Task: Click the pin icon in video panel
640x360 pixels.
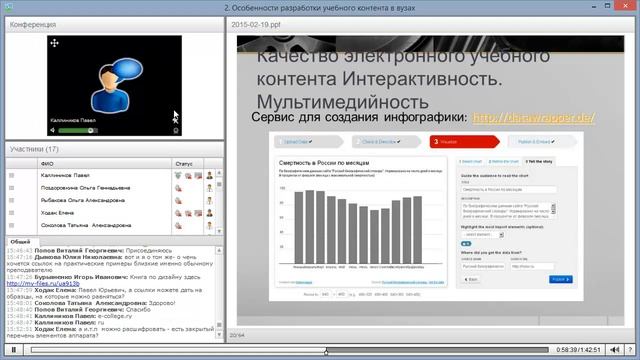Action: coord(176,121)
